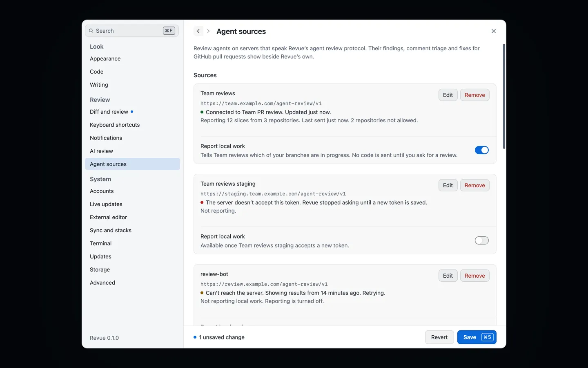
Task: Focus the Search settings field
Action: tap(132, 31)
